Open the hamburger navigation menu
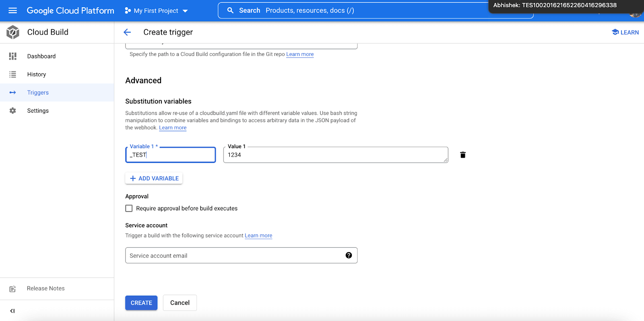The image size is (644, 321). (x=13, y=10)
